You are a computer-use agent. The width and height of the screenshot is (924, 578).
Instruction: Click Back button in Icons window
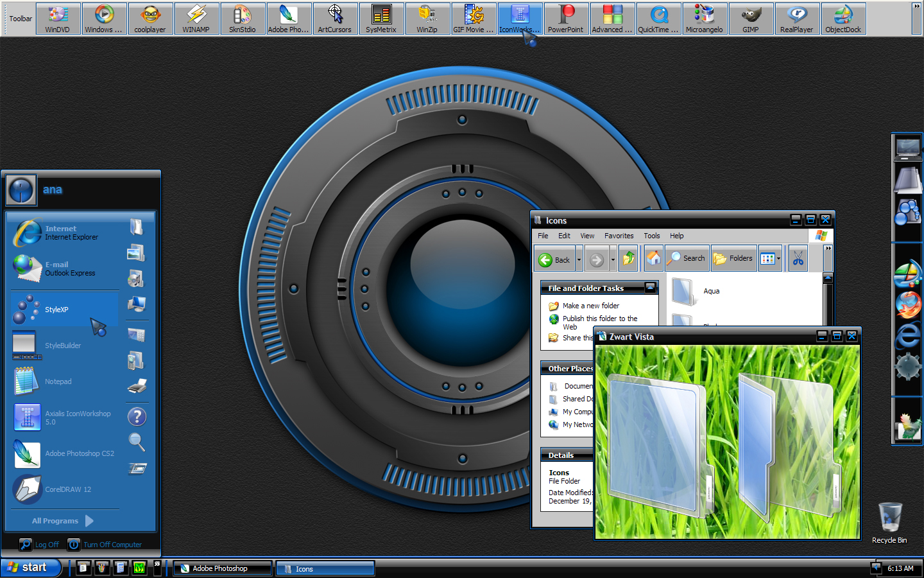(x=554, y=259)
